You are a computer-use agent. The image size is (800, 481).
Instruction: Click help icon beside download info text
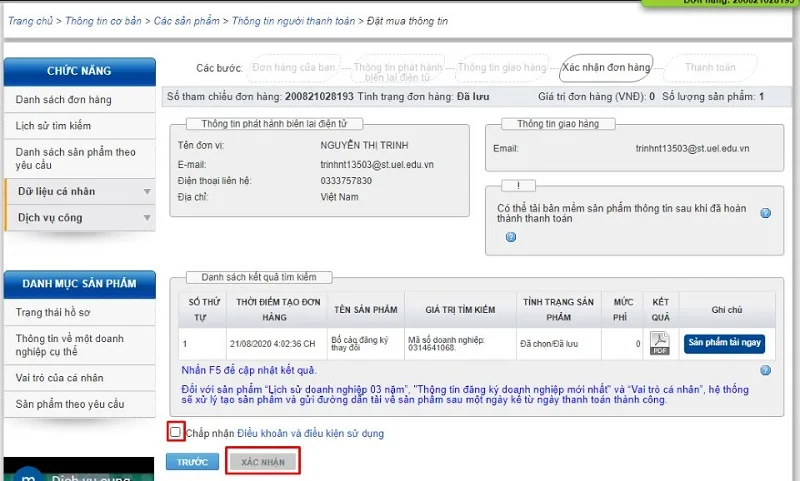(x=765, y=213)
